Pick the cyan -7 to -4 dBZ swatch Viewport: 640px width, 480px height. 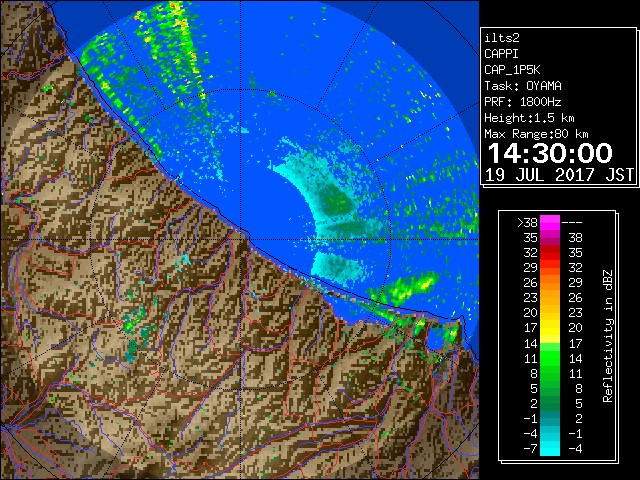point(550,448)
